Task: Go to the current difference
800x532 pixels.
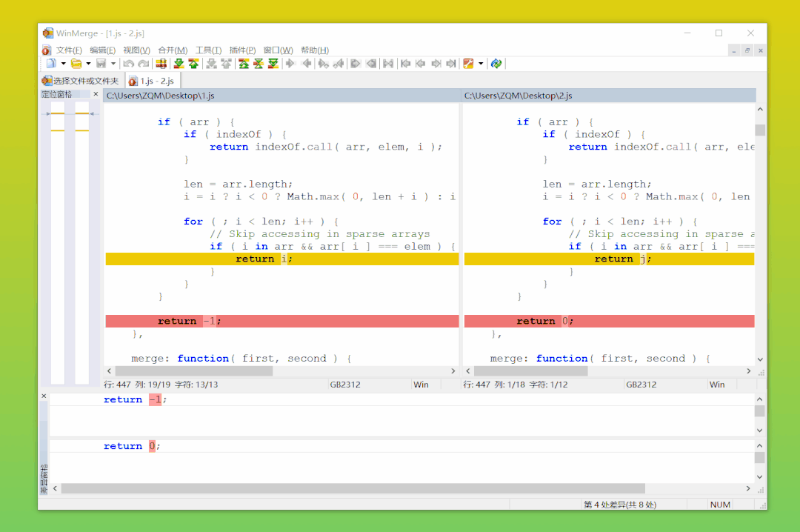Action: click(x=259, y=63)
